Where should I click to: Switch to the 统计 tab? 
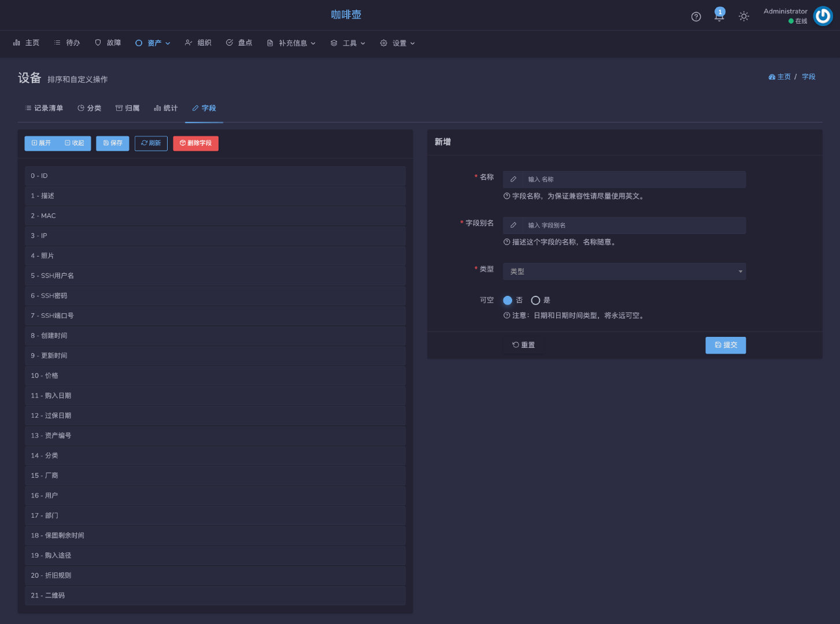[166, 108]
